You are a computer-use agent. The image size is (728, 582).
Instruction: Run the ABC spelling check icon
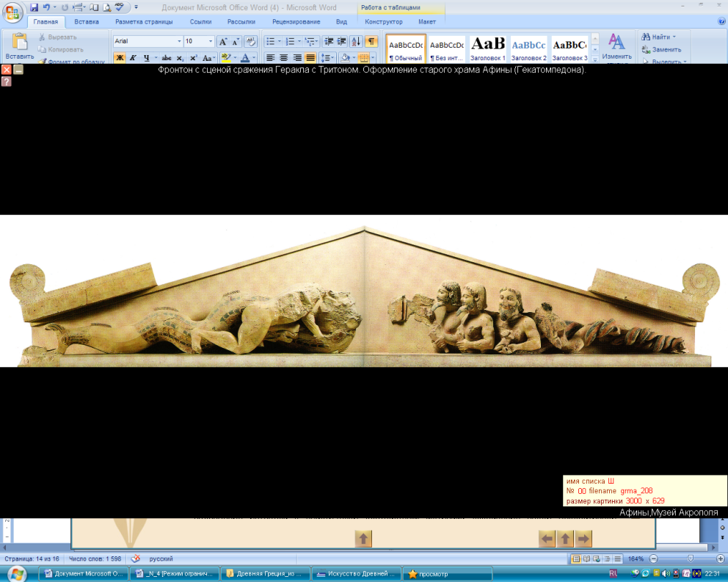pyautogui.click(x=120, y=7)
